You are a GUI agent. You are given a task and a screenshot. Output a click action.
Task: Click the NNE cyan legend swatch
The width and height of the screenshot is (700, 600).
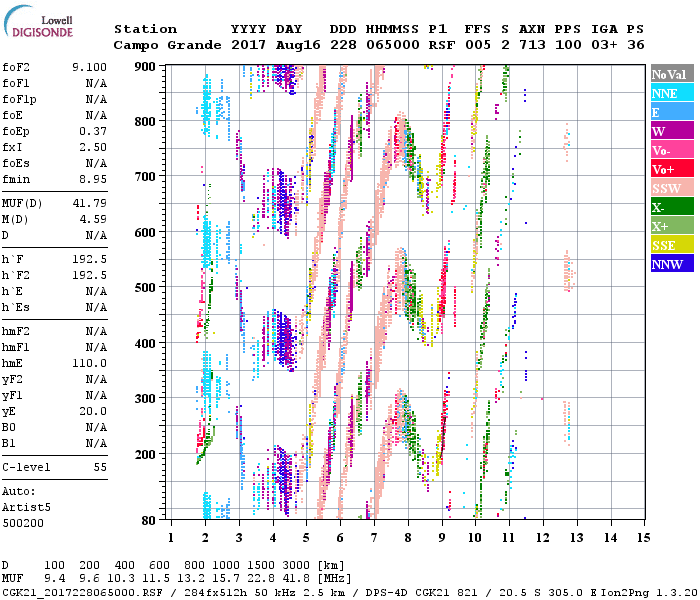(669, 93)
